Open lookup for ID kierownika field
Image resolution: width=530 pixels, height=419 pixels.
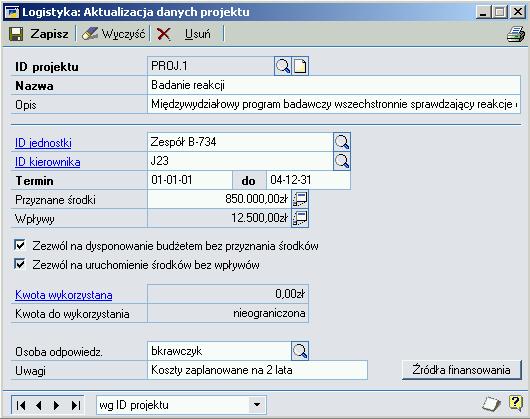coord(342,161)
